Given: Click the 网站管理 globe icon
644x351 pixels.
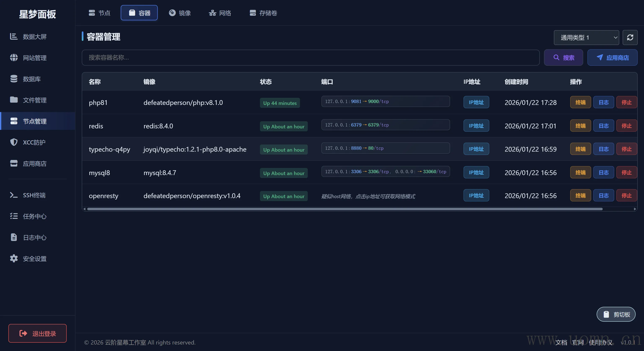Looking at the screenshot, I should [x=14, y=58].
